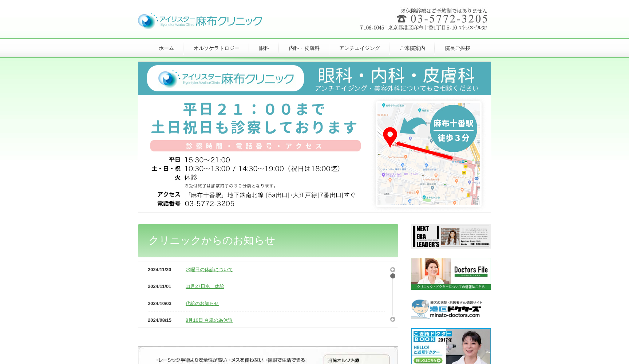Open the Doctors File banner
The width and height of the screenshot is (629, 364).
point(451,273)
